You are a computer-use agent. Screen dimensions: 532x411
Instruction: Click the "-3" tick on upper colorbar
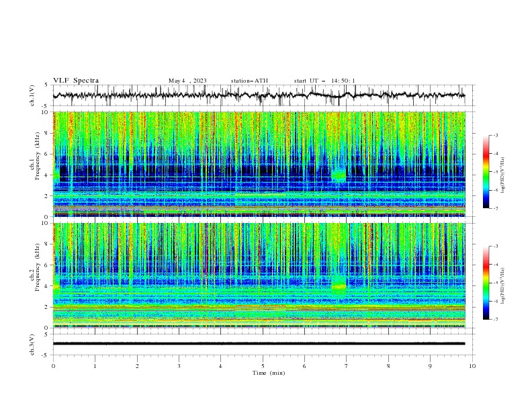pyautogui.click(x=495, y=135)
